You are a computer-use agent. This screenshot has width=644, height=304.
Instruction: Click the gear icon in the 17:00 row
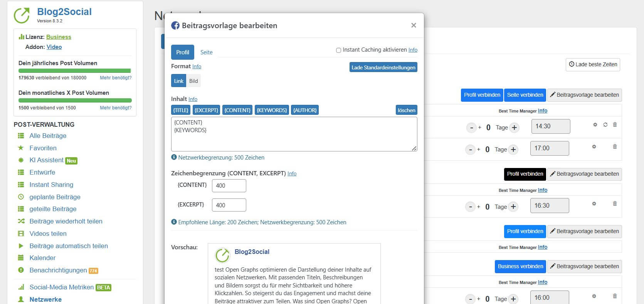coord(594,146)
